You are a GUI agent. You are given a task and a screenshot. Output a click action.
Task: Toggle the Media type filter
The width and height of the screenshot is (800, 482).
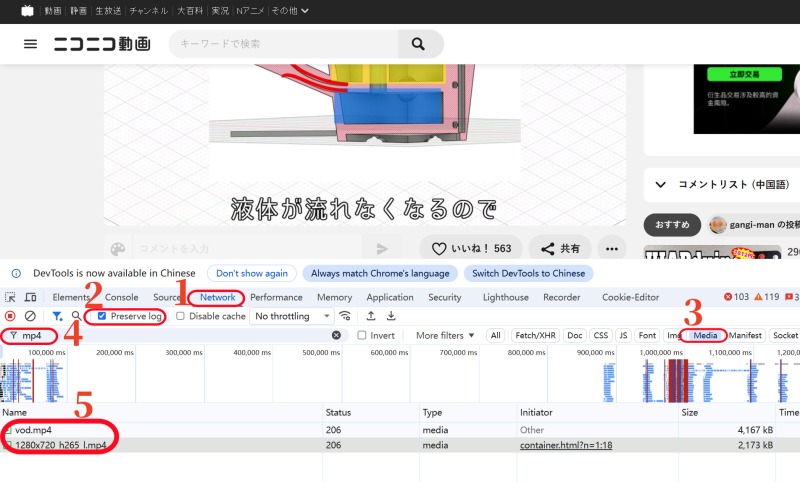pyautogui.click(x=705, y=335)
